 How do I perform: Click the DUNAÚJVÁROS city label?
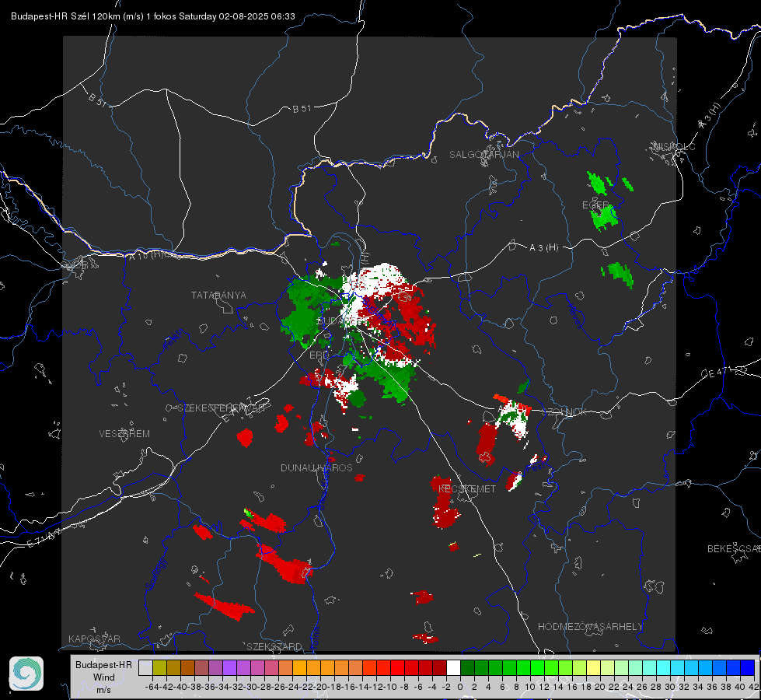[316, 467]
